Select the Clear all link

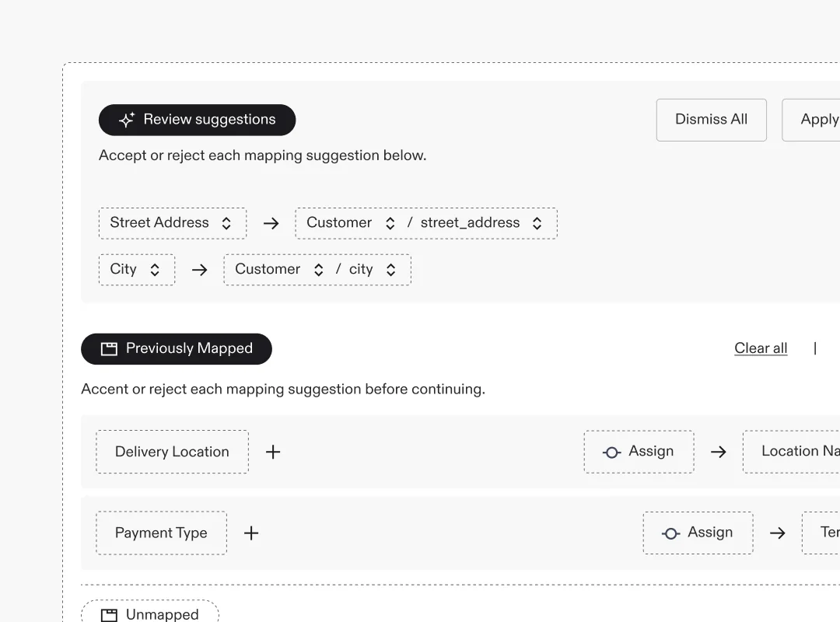point(761,348)
